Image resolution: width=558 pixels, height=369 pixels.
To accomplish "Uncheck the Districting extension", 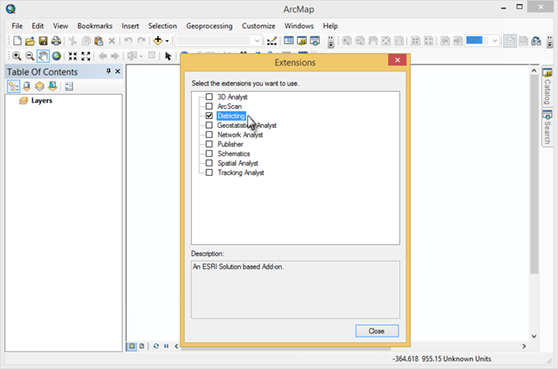I will coord(209,116).
